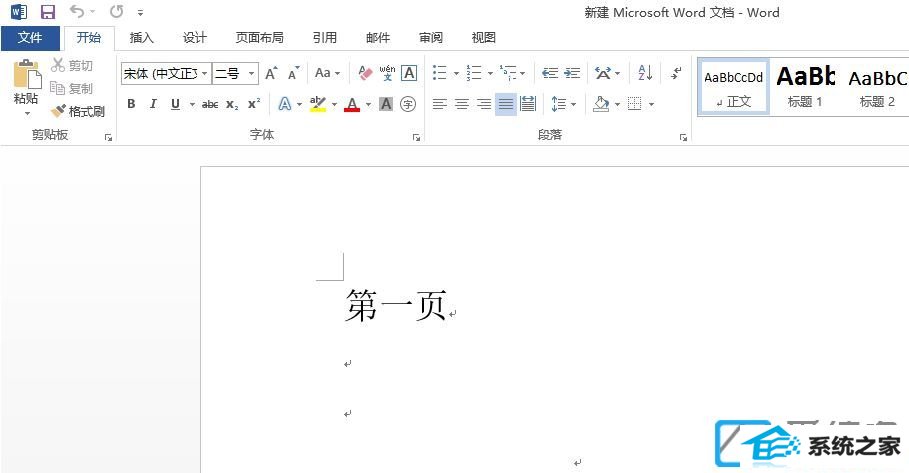Apply multilevel list

[508, 73]
